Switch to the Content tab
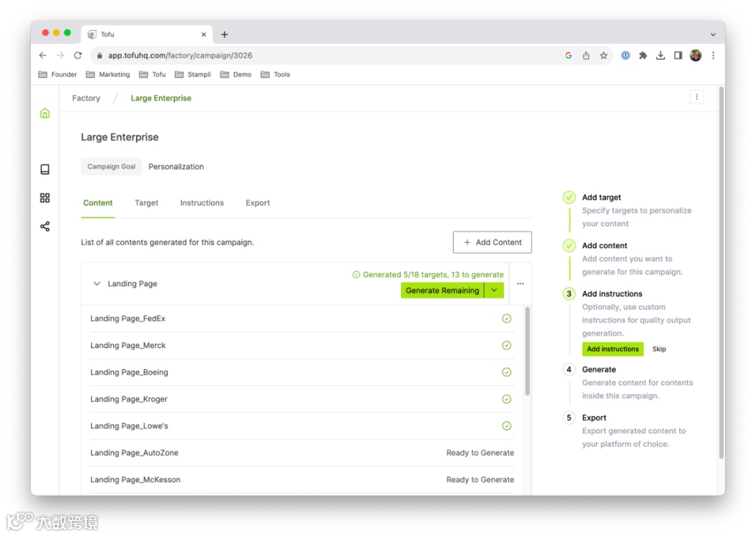 click(98, 203)
